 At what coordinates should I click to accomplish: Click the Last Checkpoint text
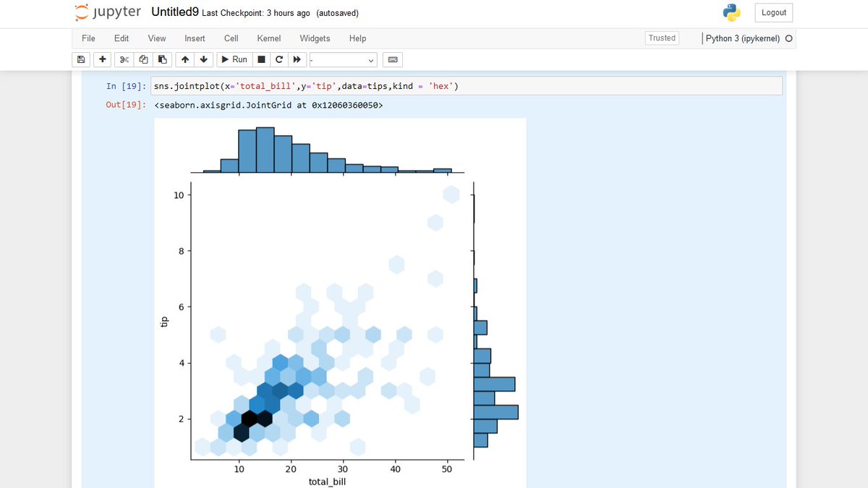[256, 13]
